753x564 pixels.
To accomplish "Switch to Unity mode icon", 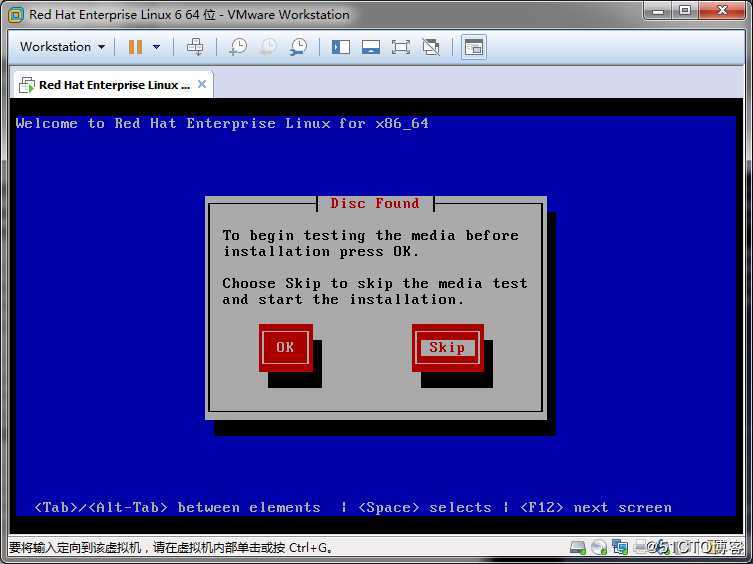I will [431, 47].
